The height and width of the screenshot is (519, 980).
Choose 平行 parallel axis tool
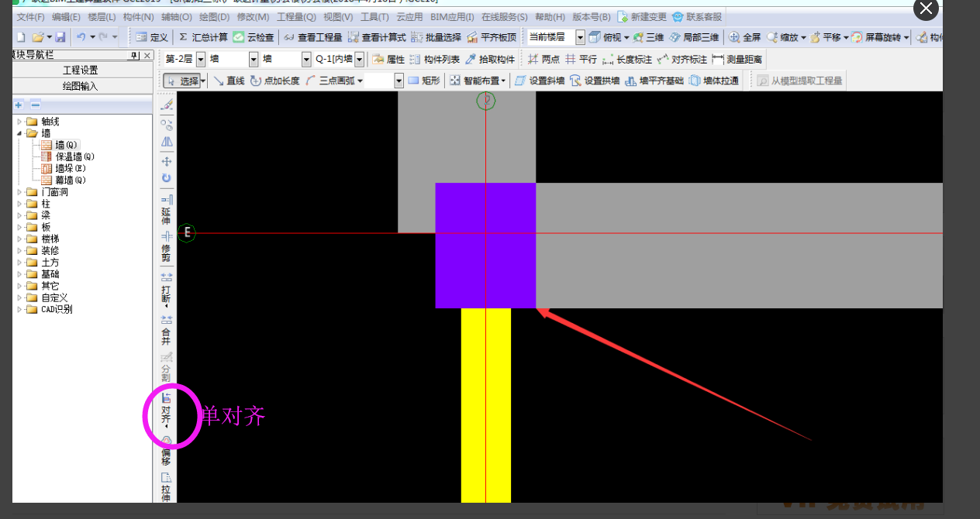point(581,59)
